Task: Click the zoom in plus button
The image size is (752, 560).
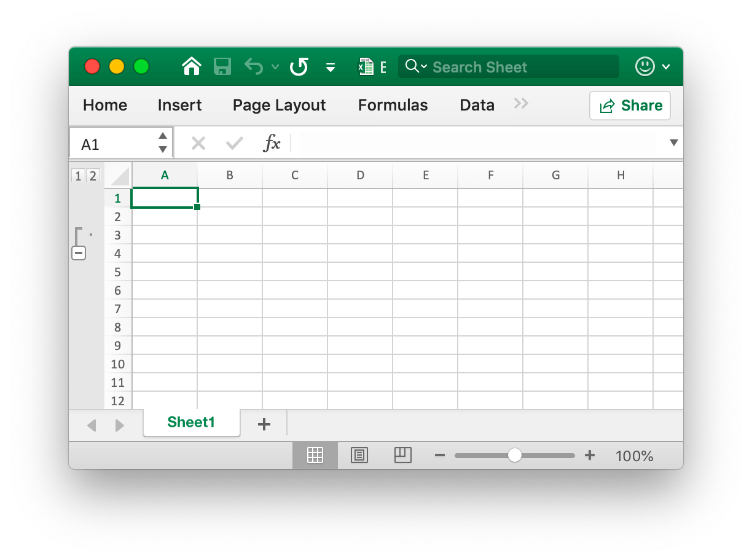Action: coord(590,455)
